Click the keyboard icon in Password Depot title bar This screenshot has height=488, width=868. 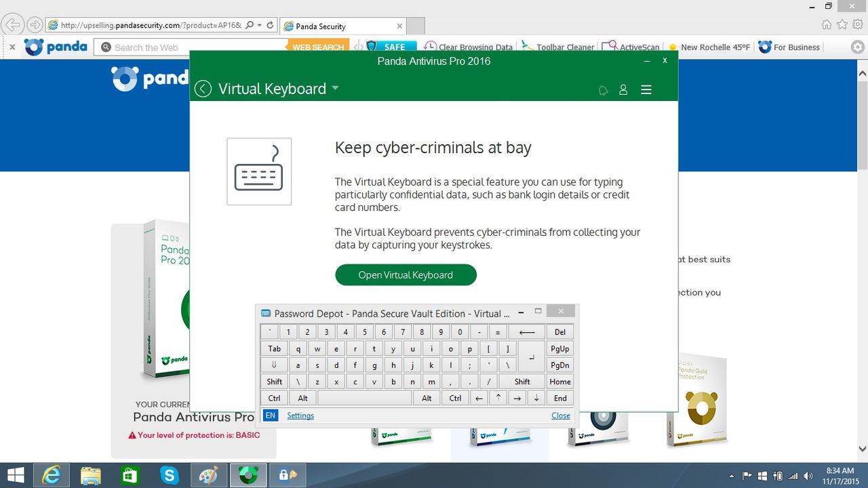point(266,313)
